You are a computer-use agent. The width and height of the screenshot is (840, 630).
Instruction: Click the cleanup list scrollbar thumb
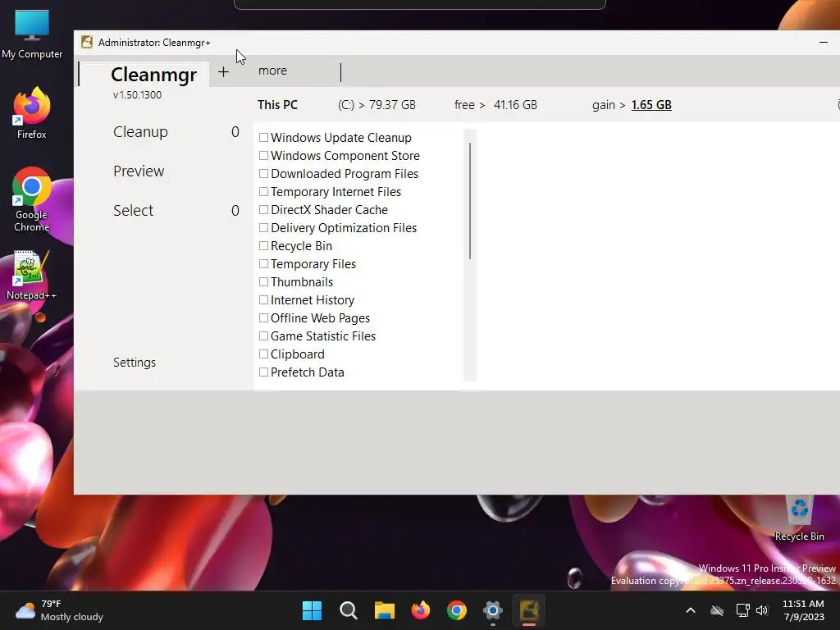click(x=470, y=202)
